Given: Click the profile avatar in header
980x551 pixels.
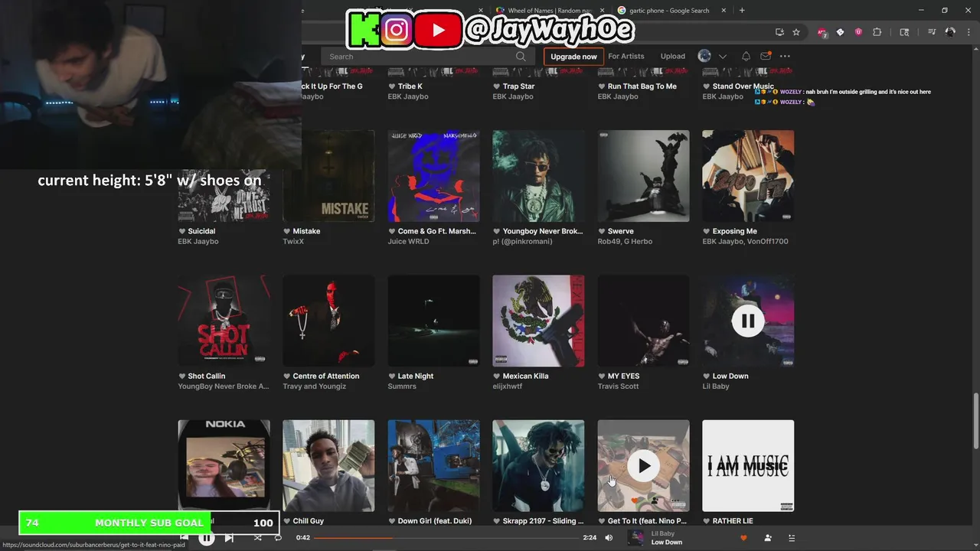Looking at the screenshot, I should (x=704, y=56).
